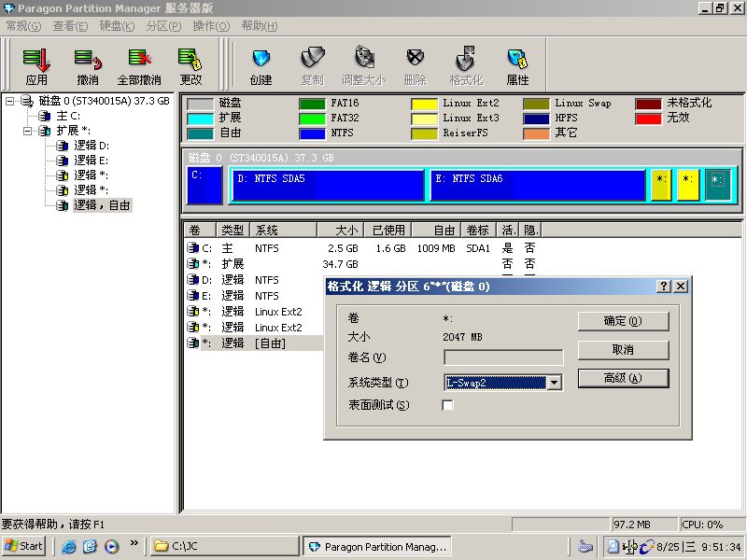Click the Linux Swap legend color swatch
This screenshot has width=747, height=560.
click(x=536, y=104)
